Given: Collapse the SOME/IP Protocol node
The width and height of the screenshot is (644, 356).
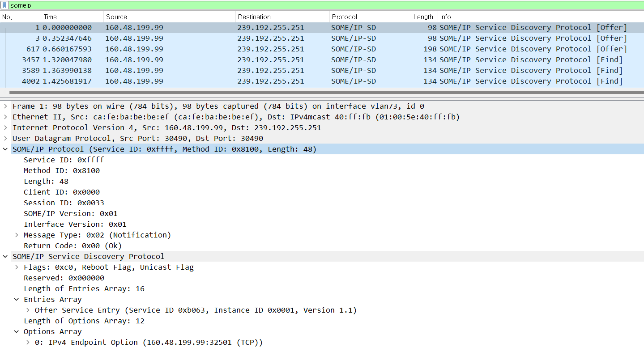Looking at the screenshot, I should (5, 149).
